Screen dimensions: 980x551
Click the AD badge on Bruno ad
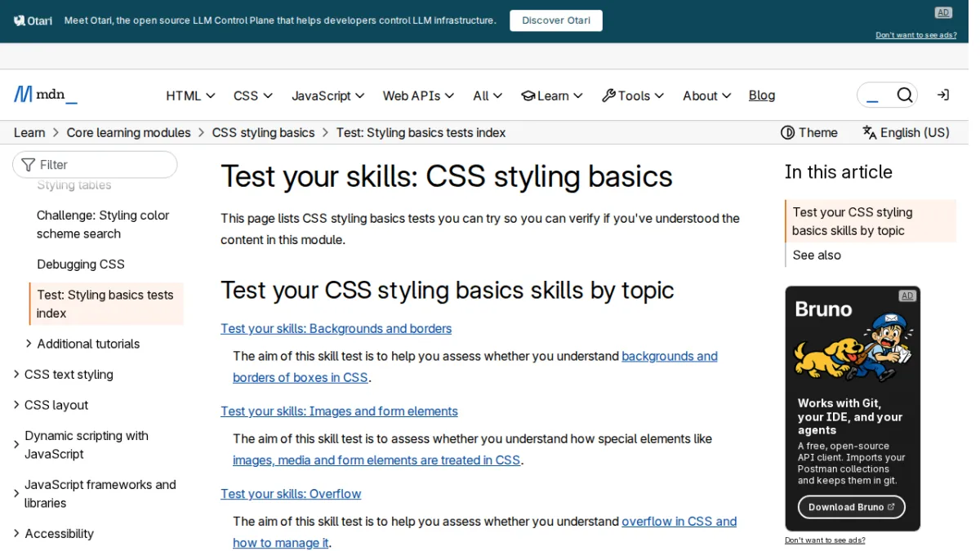(906, 295)
